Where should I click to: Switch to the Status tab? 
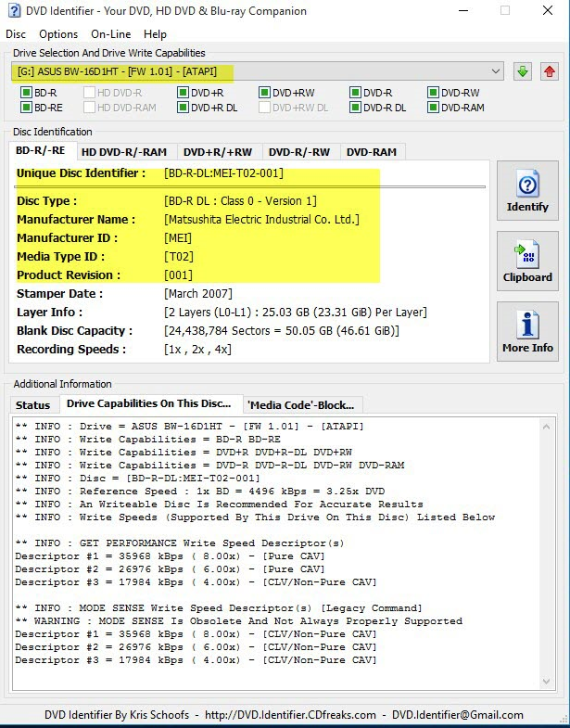[x=33, y=405]
